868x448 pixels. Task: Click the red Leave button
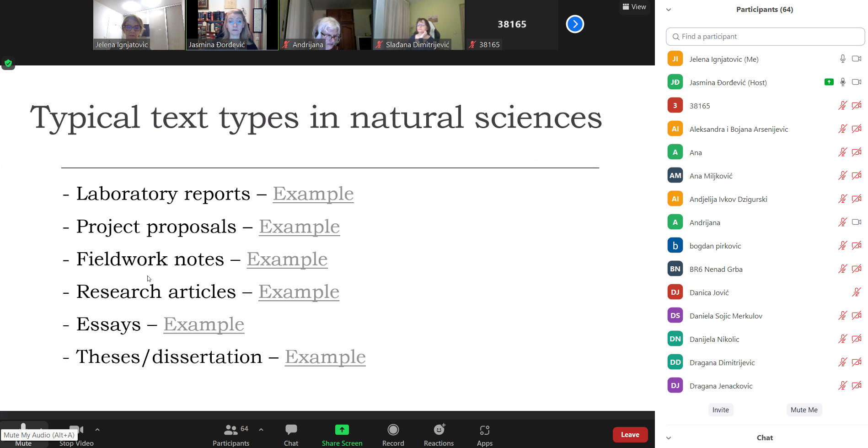click(x=630, y=435)
